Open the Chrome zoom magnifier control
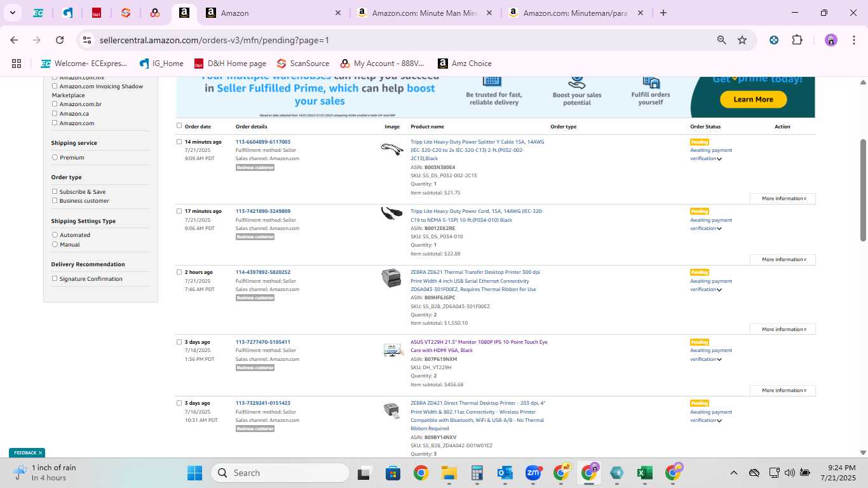 721,40
